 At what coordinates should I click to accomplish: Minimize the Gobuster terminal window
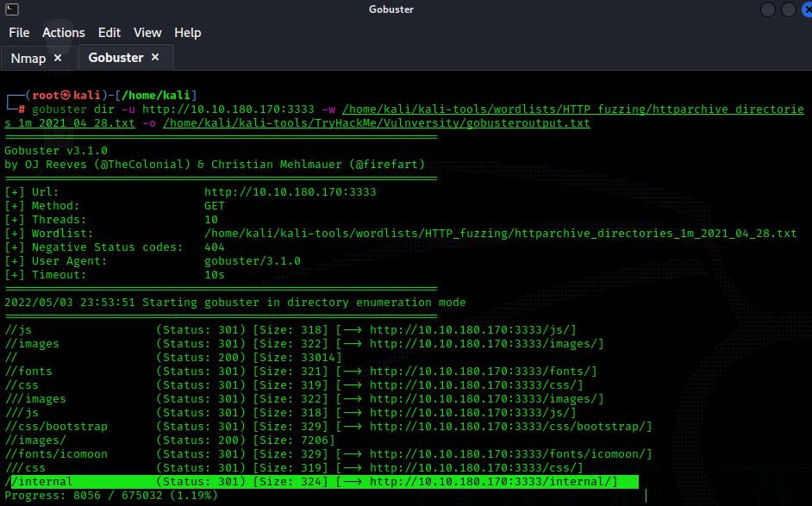[768, 9]
